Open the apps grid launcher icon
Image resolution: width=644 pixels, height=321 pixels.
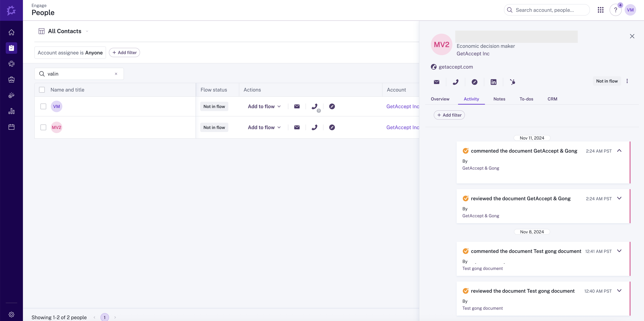[x=600, y=10]
